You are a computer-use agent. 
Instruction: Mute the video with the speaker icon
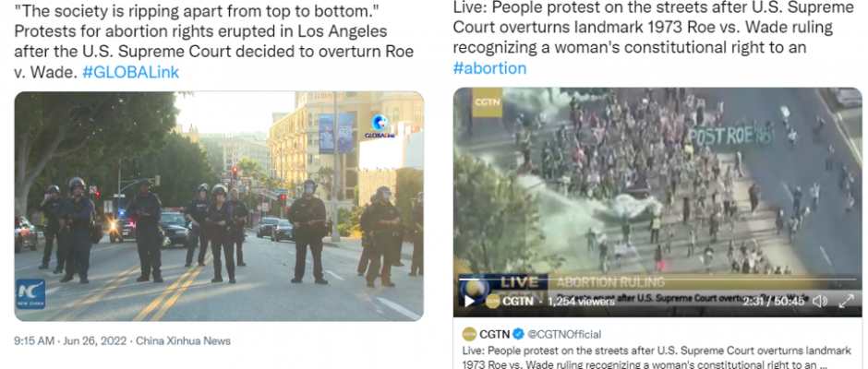[x=820, y=302]
